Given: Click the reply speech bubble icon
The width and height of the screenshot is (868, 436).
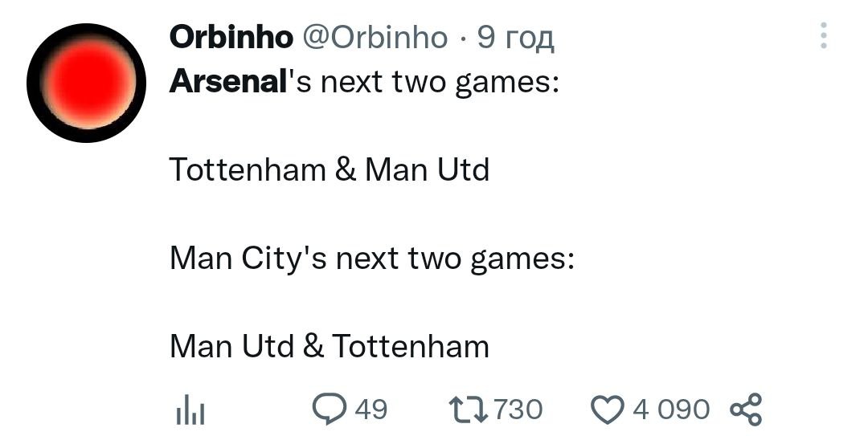Looking at the screenshot, I should click(328, 410).
